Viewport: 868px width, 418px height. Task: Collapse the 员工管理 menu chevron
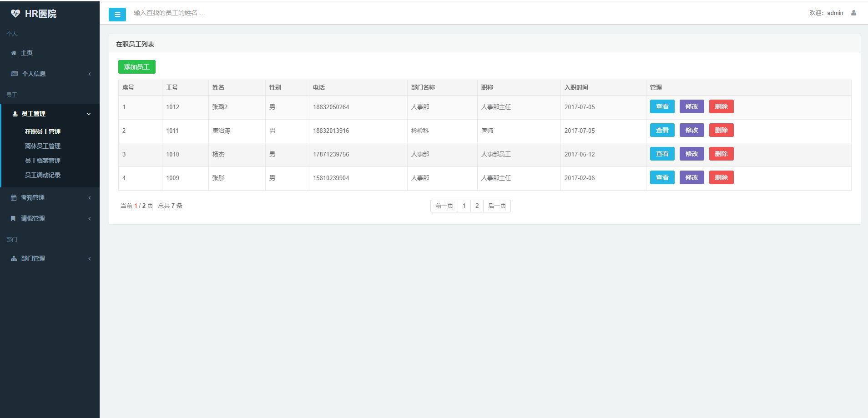click(89, 114)
